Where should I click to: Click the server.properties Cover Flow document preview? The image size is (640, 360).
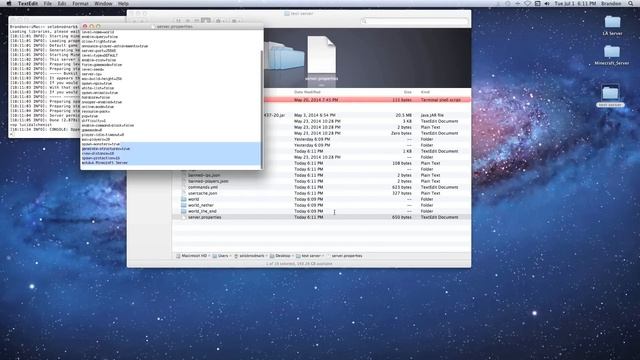[321, 55]
